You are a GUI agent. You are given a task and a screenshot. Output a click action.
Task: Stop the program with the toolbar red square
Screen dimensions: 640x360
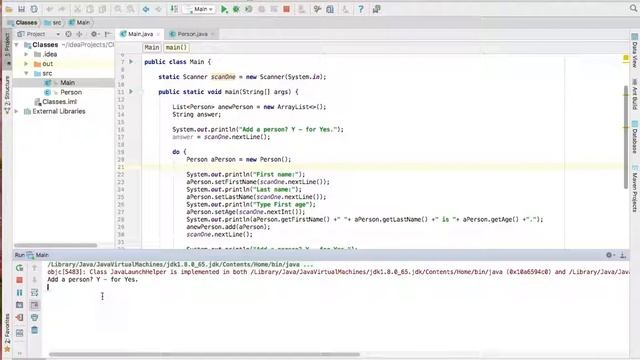click(287, 9)
